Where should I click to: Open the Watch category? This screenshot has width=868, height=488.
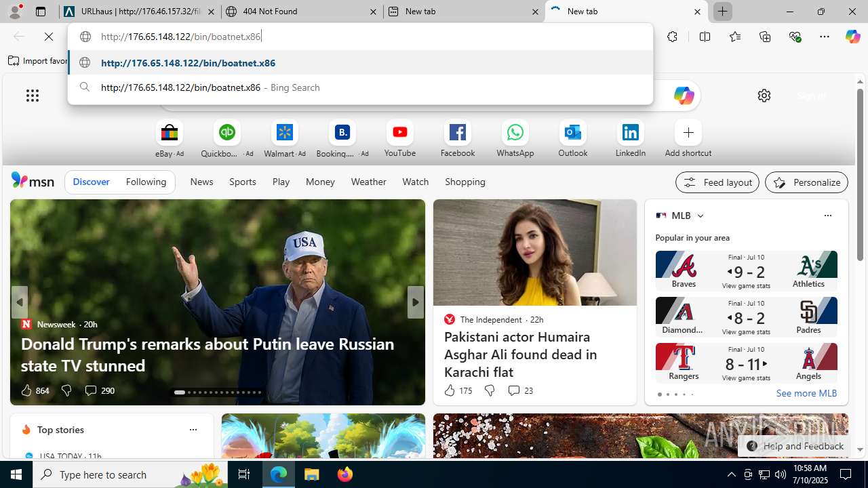click(415, 182)
